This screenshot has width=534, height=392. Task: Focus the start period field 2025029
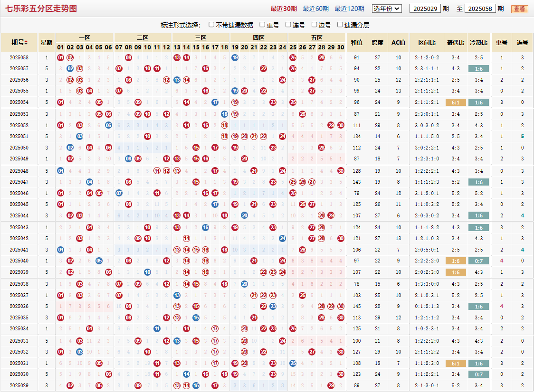tap(425, 9)
